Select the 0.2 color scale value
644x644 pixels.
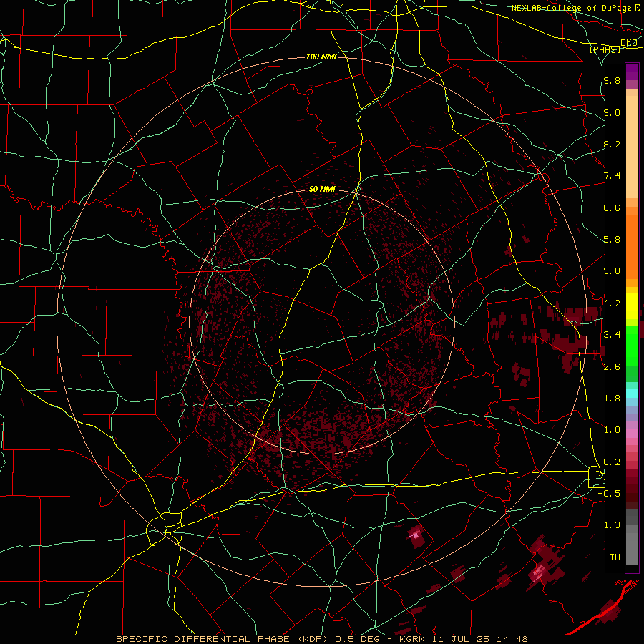612,462
